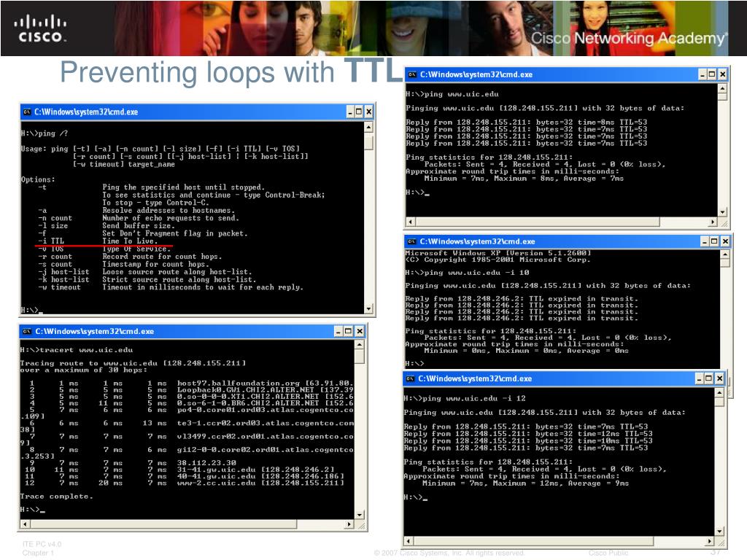Click cmd icon in plain ping www.uic.edu window

click(413, 74)
